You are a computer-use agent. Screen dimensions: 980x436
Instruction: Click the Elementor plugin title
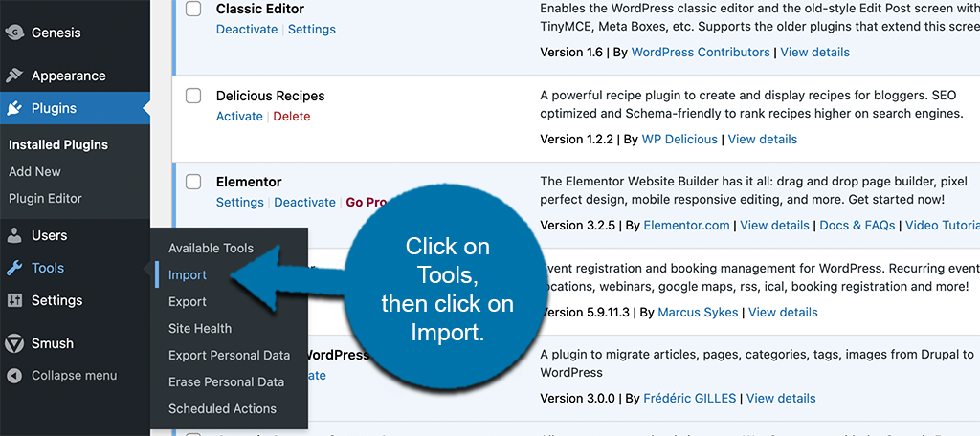coord(249,183)
